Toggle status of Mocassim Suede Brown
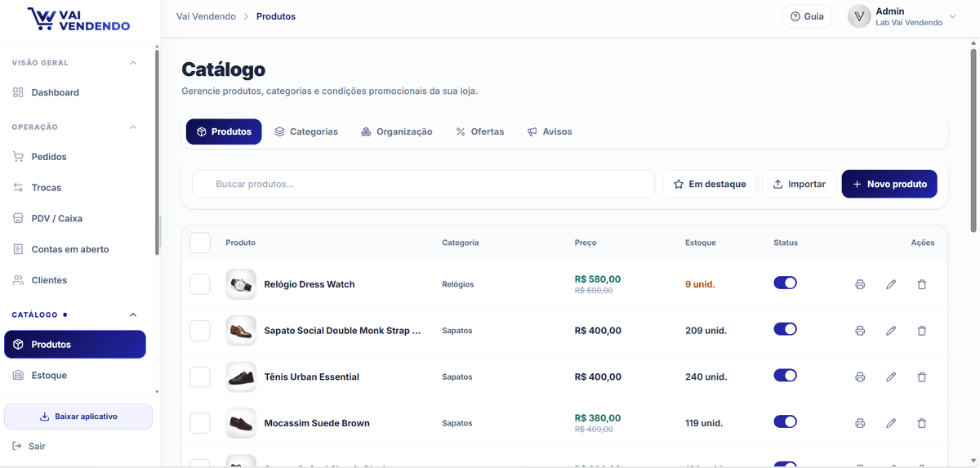Viewport: 980px width, 468px height. coord(785,421)
